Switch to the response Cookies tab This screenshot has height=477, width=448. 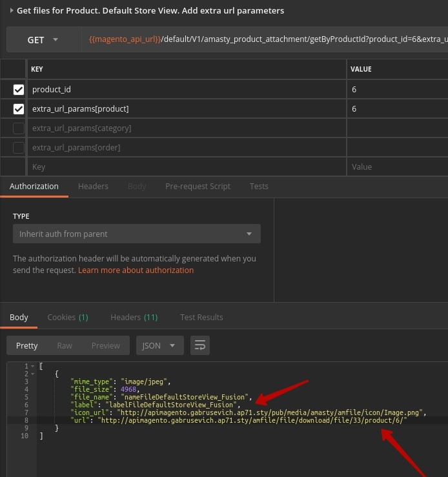click(67, 318)
